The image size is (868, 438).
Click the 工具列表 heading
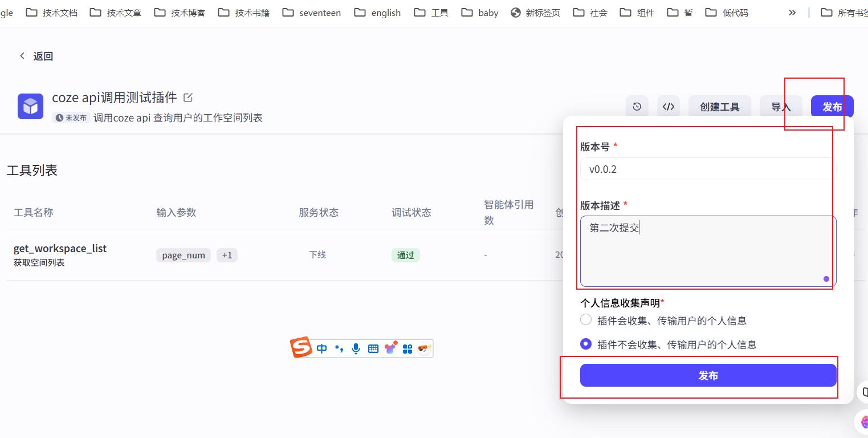[32, 170]
